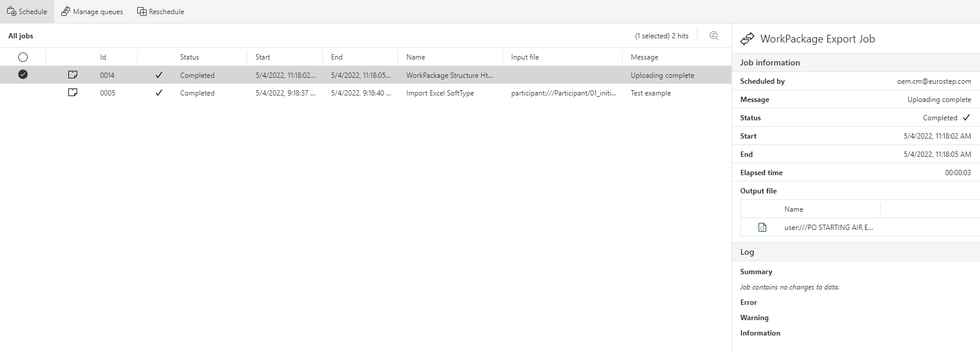Click the zoom-out magnifier icon
The image size is (980, 352).
click(714, 36)
